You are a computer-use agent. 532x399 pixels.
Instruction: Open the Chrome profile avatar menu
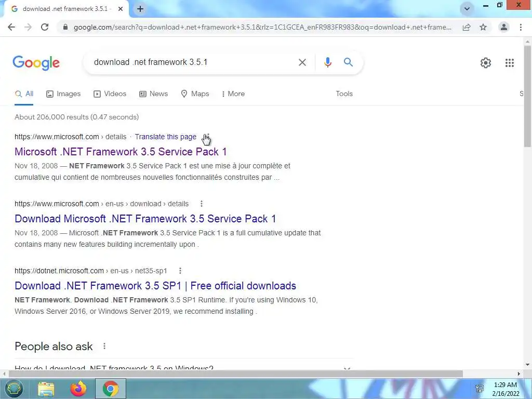tap(504, 27)
